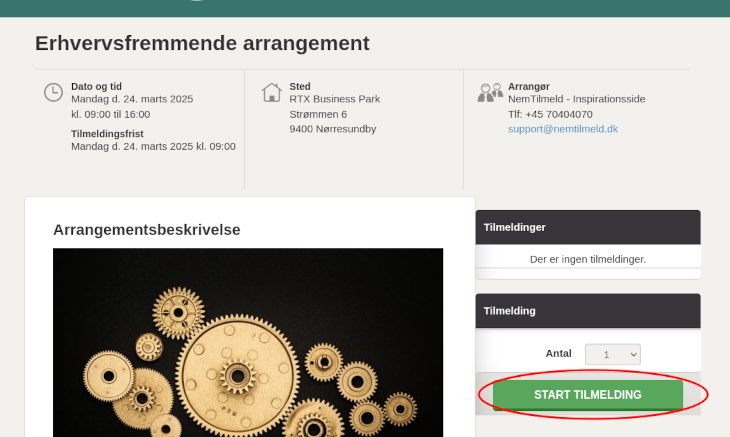The height and width of the screenshot is (437, 730).
Task: Click the Arrangør label
Action: pyautogui.click(x=528, y=87)
